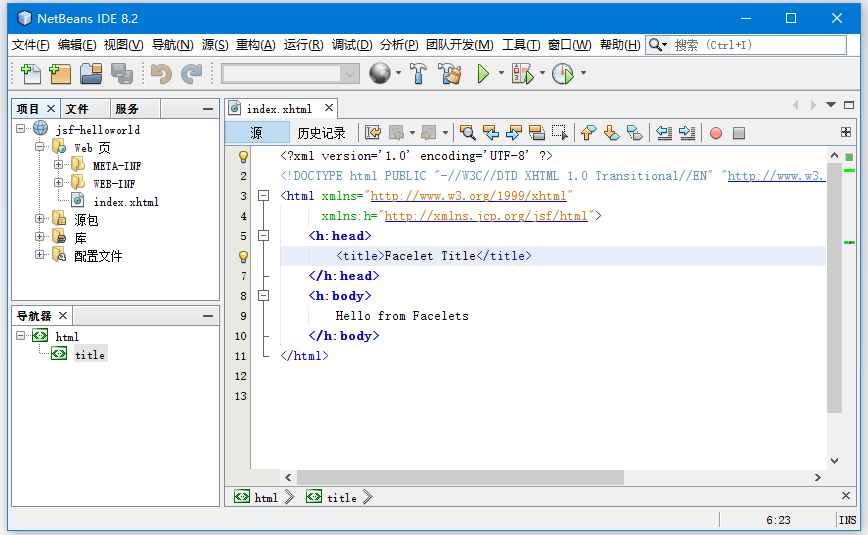Click the Build Project hammer icon
The height and width of the screenshot is (535, 868).
[419, 74]
